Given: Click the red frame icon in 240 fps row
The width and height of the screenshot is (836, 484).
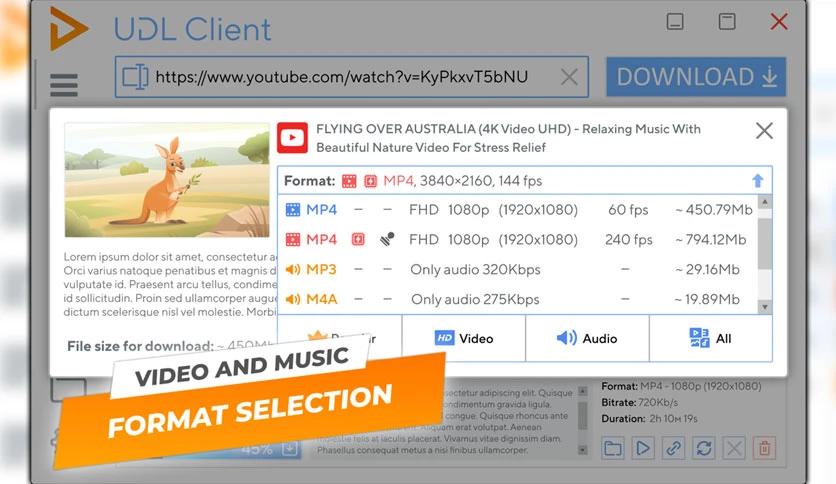Looking at the screenshot, I should pyautogui.click(x=358, y=239).
